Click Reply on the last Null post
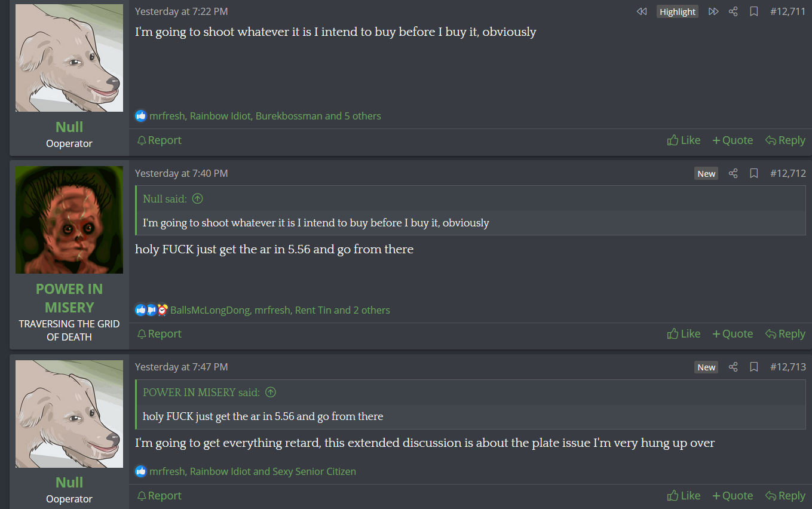The height and width of the screenshot is (509, 812). coord(785,496)
